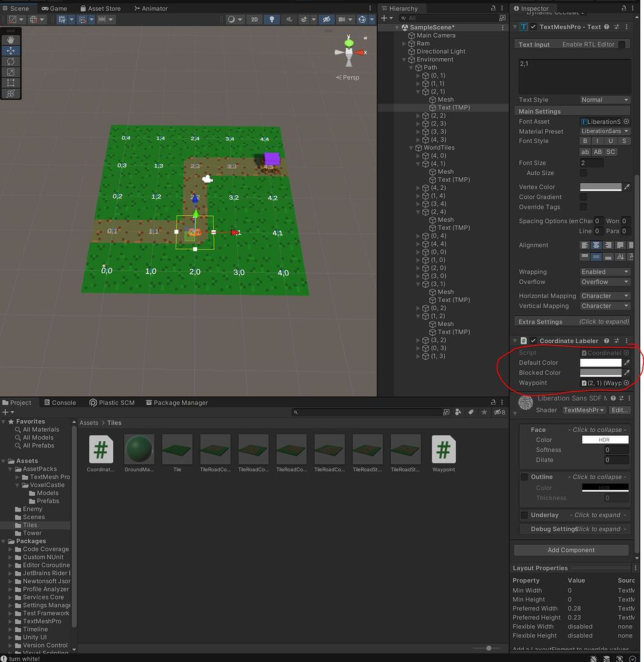This screenshot has width=644, height=662.
Task: Toggle 2D scene view mode
Action: [255, 19]
